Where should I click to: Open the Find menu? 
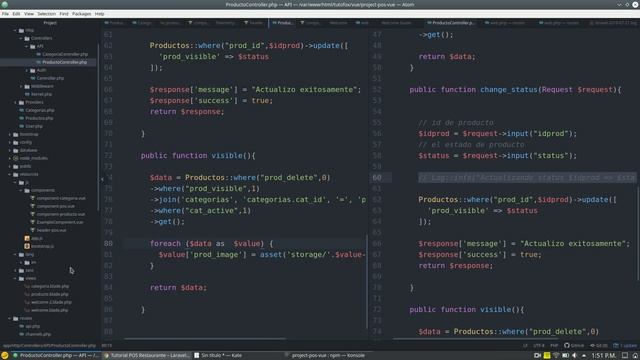point(64,14)
